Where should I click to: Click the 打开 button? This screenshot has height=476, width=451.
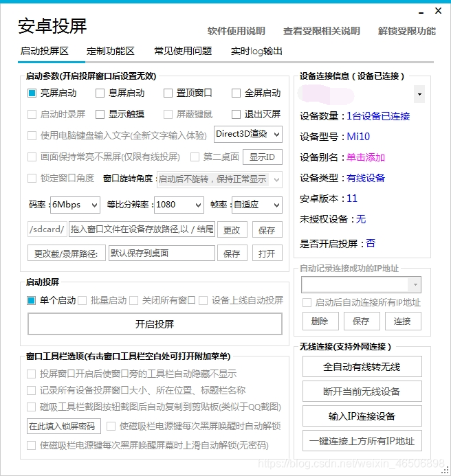coord(267,253)
